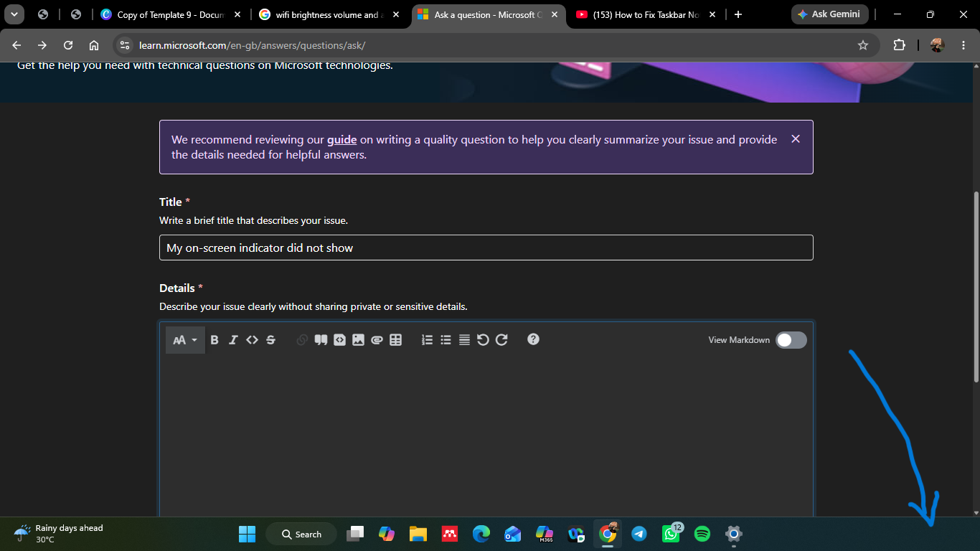View site information icon in address bar
Viewport: 980px width, 551px height.
click(125, 45)
